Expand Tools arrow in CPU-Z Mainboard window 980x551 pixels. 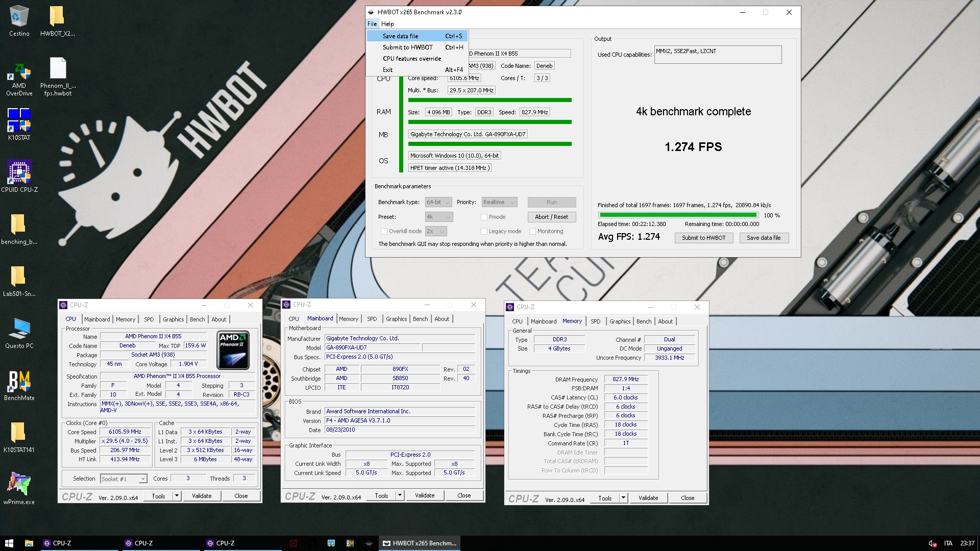coord(400,495)
